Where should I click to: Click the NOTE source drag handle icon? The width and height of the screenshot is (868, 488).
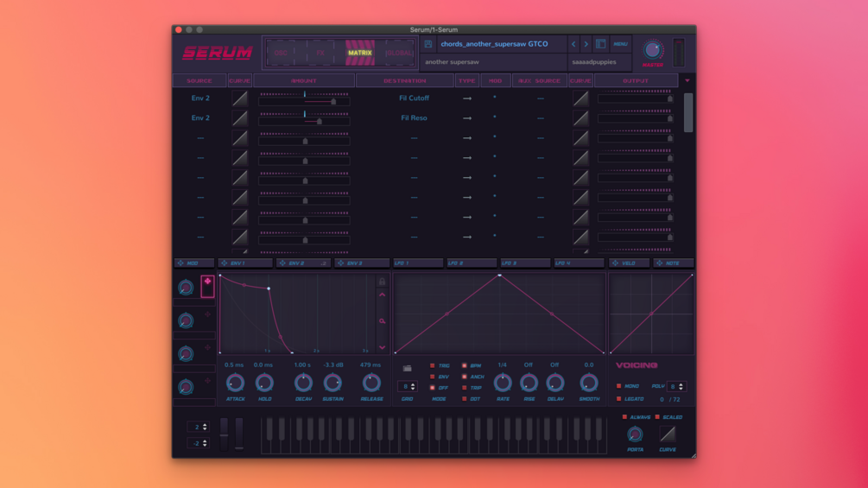659,263
